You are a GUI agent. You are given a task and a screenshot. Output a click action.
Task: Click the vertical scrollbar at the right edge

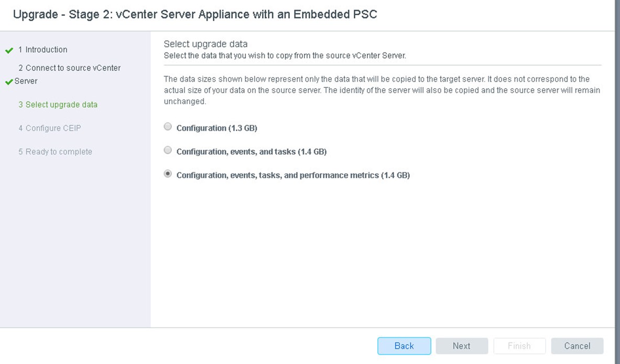pos(617,182)
